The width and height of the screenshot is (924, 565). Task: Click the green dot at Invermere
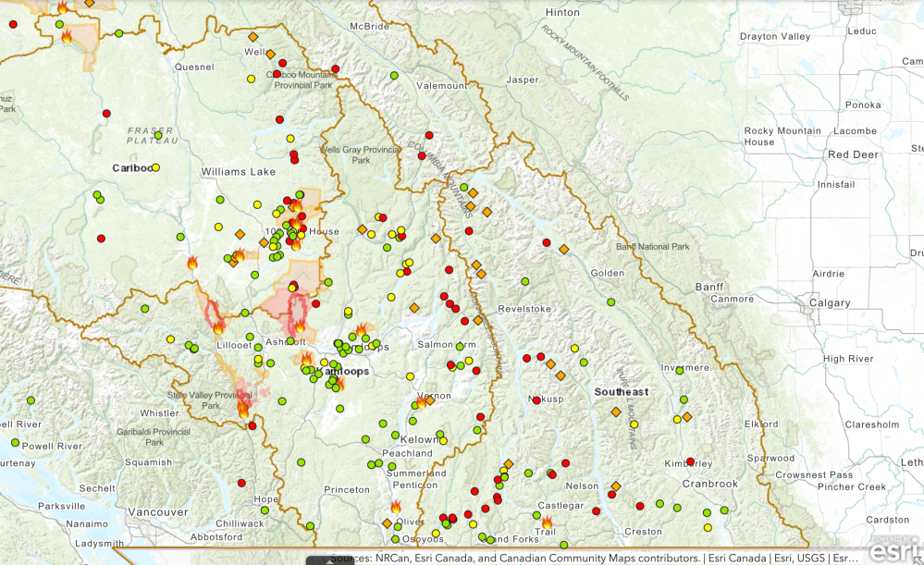tap(680, 370)
